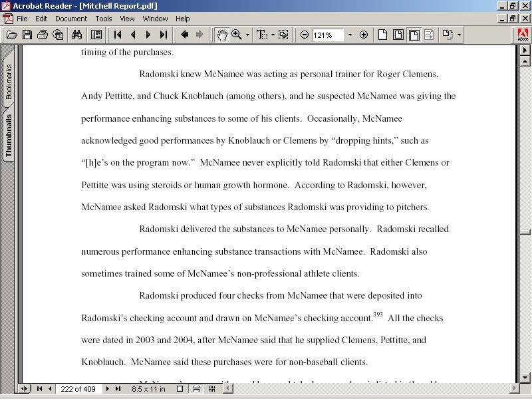This screenshot has width=532, height=399.
Task: Click the Save a copy icon
Action: coord(27,35)
